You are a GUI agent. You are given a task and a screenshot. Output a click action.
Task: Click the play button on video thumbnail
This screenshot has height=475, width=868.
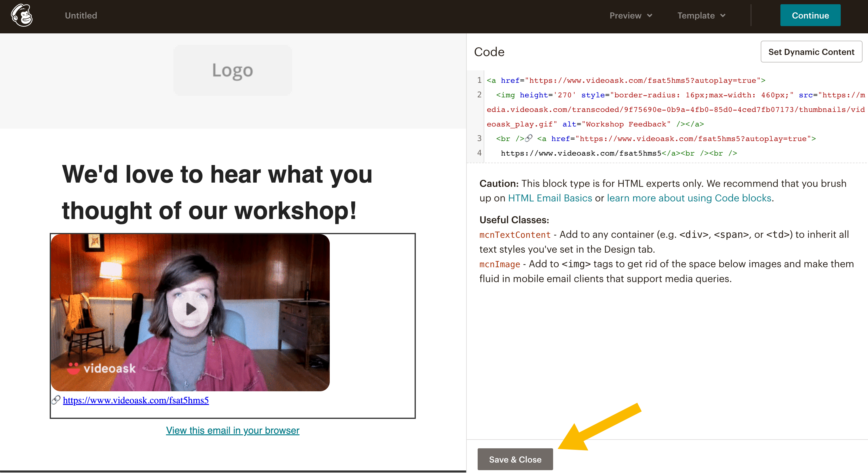(190, 309)
